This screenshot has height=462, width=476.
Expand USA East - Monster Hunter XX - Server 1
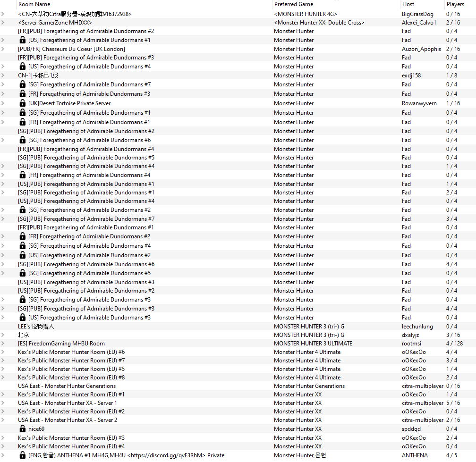(x=3, y=403)
